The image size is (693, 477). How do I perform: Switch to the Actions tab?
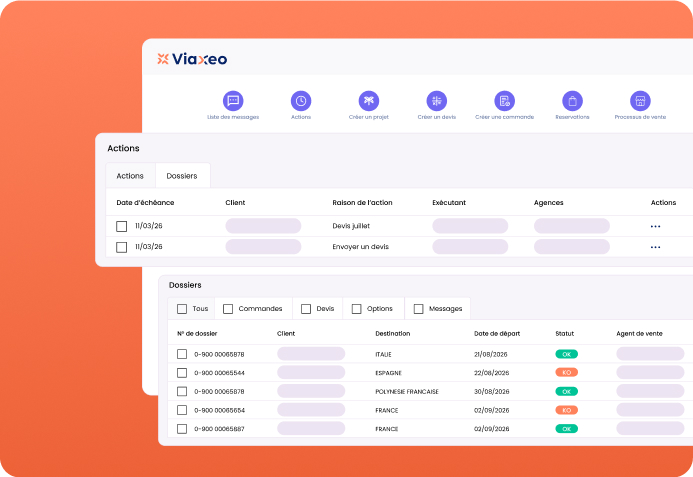pyautogui.click(x=130, y=176)
